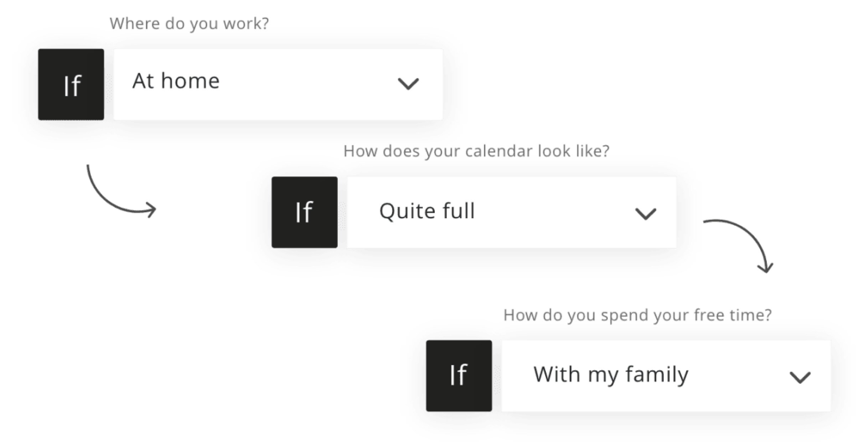
Task: Click the 'Where do you work?' question label
Action: 189,23
